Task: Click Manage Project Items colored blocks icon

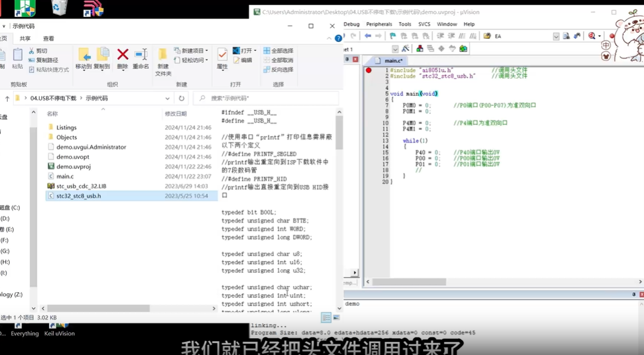Action: click(419, 48)
